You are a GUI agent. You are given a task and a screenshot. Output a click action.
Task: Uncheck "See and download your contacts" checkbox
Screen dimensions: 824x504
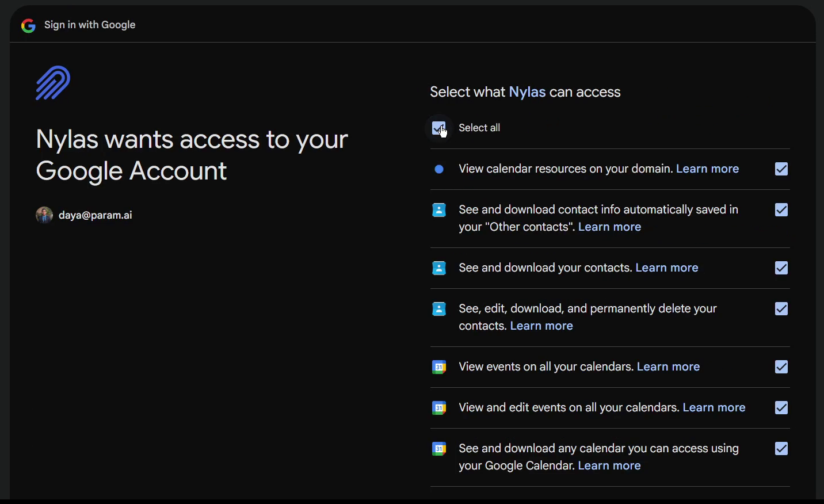pyautogui.click(x=781, y=268)
